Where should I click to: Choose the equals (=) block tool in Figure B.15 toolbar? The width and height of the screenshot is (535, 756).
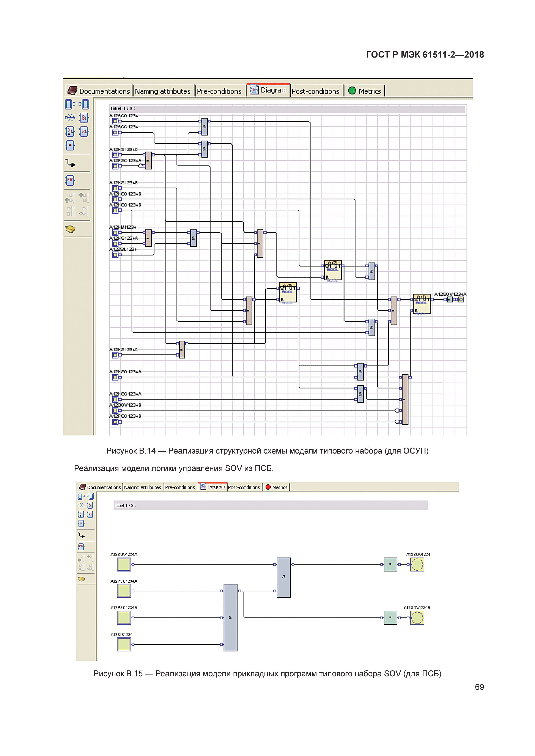point(81,524)
